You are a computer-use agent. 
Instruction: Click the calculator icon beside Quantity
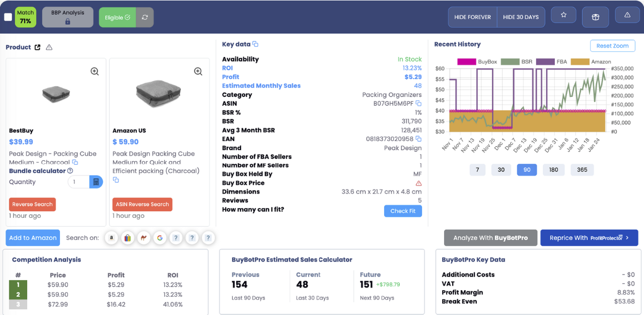[x=96, y=182]
